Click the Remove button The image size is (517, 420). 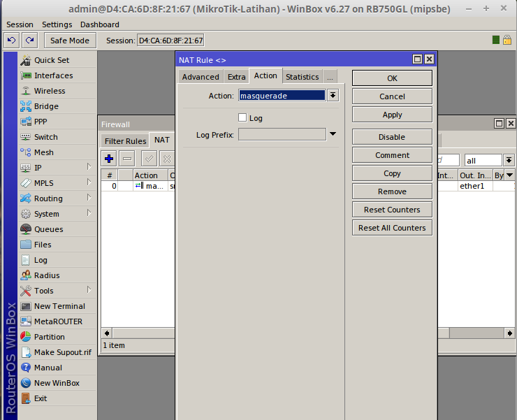click(x=392, y=191)
